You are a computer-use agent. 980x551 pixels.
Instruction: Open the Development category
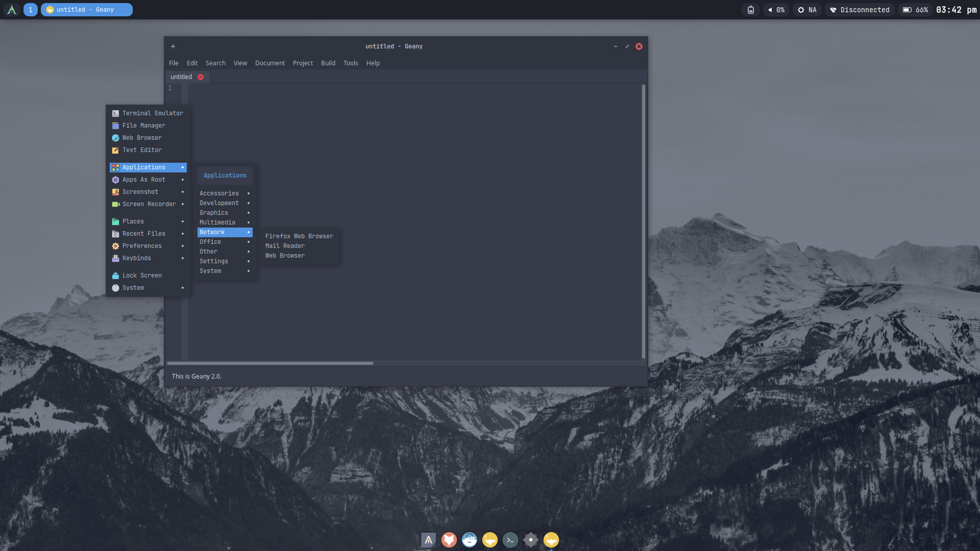pos(225,203)
